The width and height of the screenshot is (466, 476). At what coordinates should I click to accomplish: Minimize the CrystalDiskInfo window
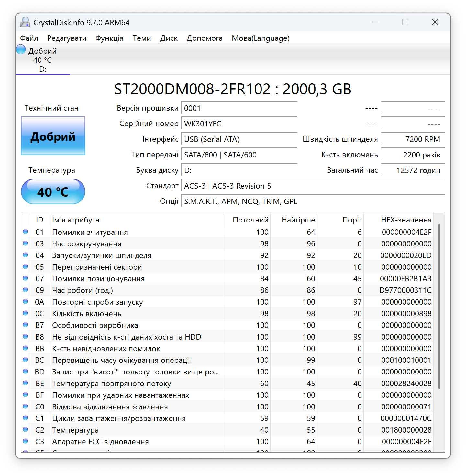(376, 22)
